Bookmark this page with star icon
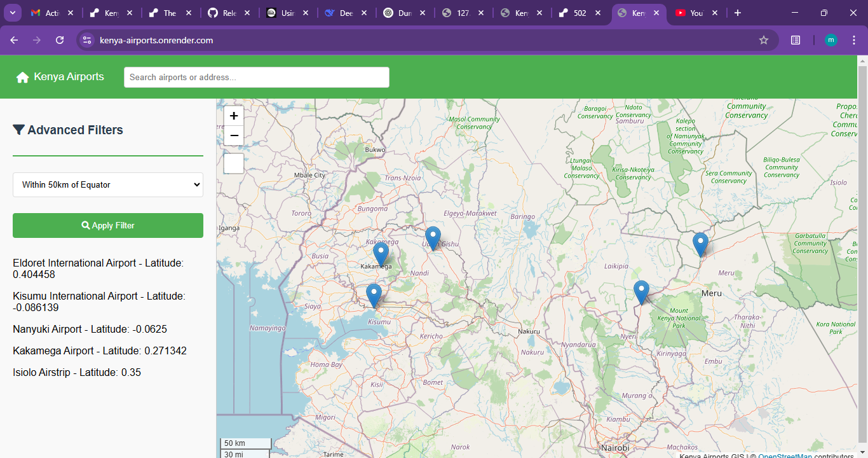Viewport: 868px width, 458px height. coord(764,40)
